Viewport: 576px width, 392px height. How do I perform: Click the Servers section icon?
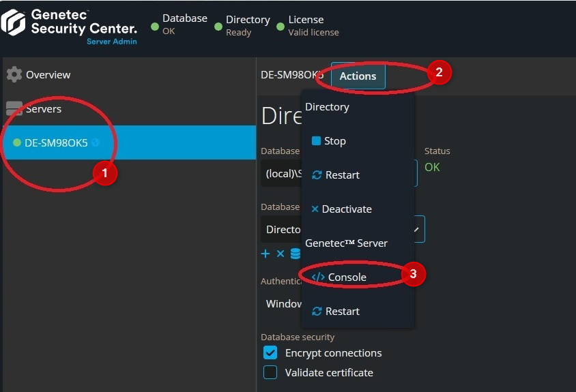(x=14, y=108)
